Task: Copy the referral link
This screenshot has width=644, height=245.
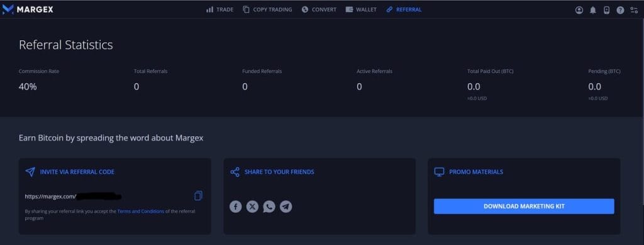Action: pyautogui.click(x=198, y=196)
